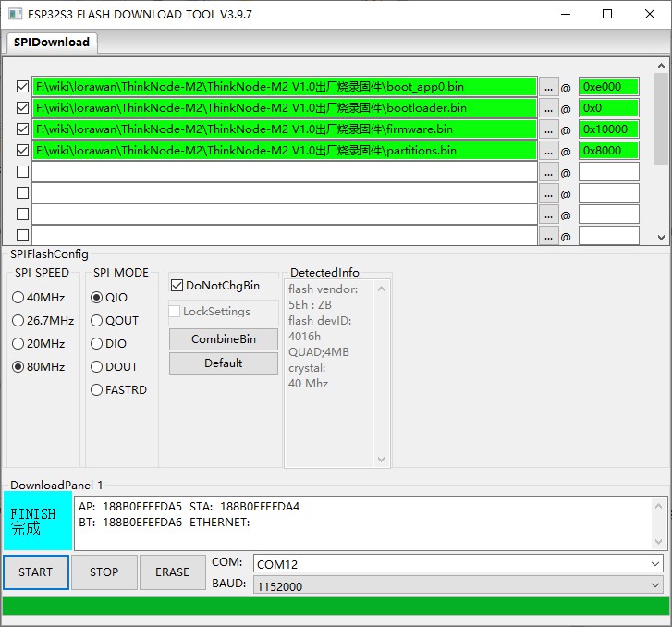Edit the 0x0 address field
The width and height of the screenshot is (672, 627).
tap(609, 107)
